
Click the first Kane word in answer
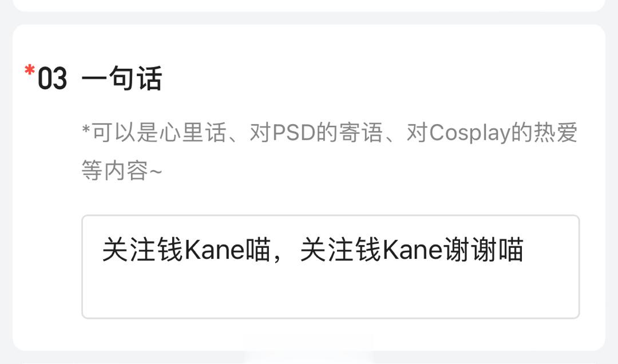pyautogui.click(x=215, y=250)
